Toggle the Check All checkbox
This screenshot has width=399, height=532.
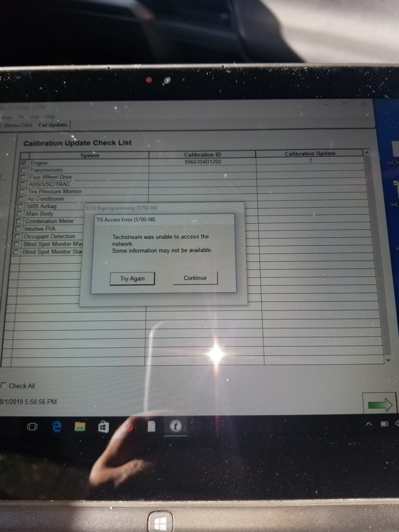[4, 386]
